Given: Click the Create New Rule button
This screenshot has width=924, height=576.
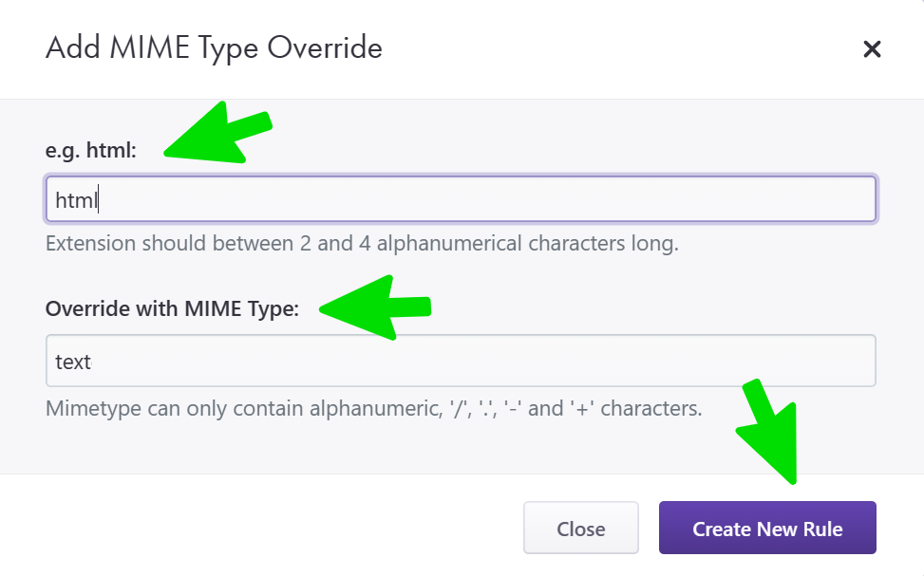Looking at the screenshot, I should (x=767, y=529).
